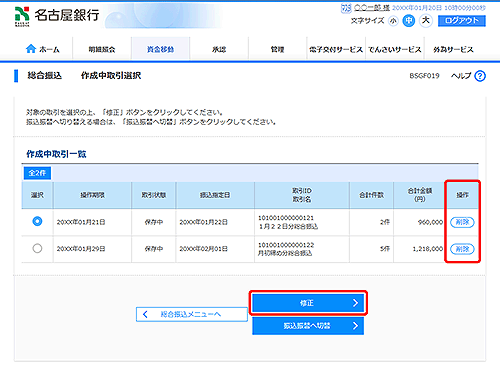Click the 振込指定日 column header
Screen dimensions: 500x380
point(215,195)
